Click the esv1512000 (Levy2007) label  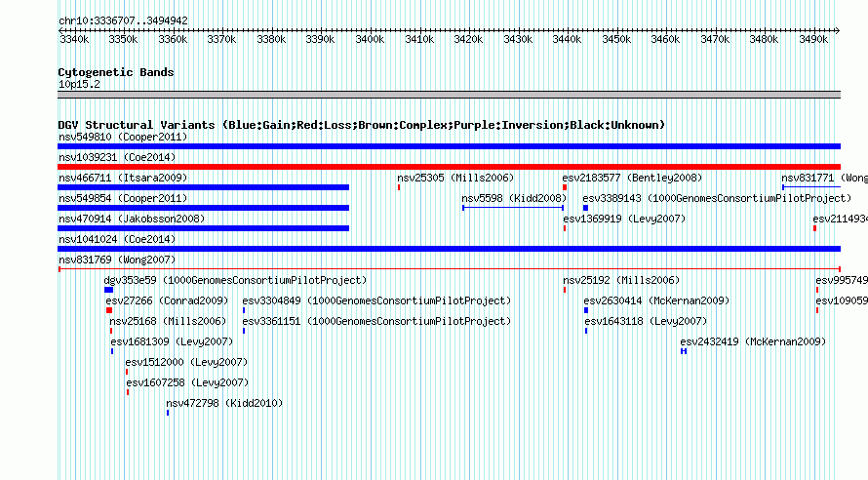pos(186,362)
